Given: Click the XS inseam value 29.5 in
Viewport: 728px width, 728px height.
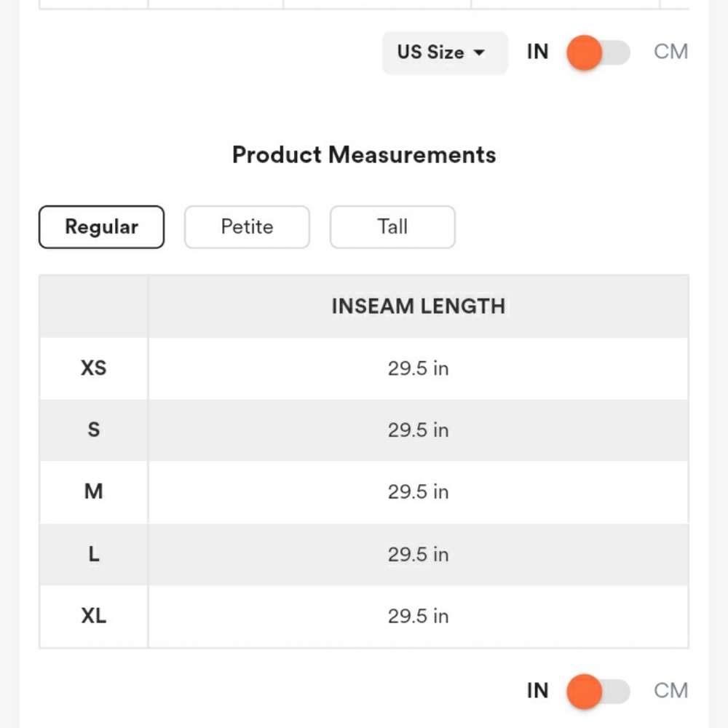Looking at the screenshot, I should coord(418,368).
